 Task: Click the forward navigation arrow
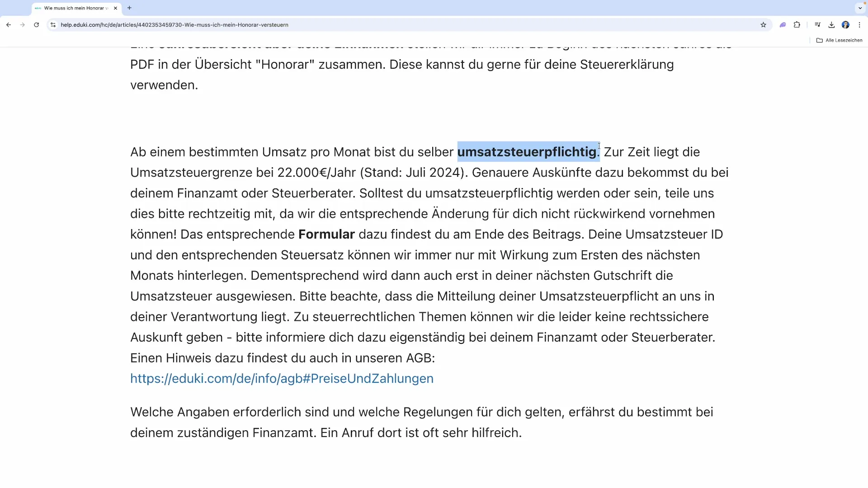click(x=23, y=25)
